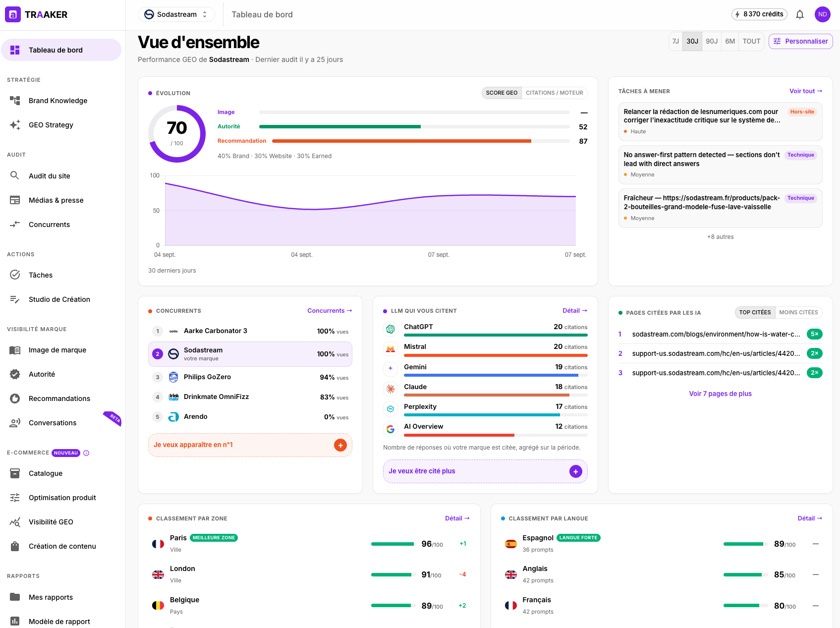The width and height of the screenshot is (840, 628).
Task: Click the GEO Strategy sparkle icon
Action: (x=15, y=125)
